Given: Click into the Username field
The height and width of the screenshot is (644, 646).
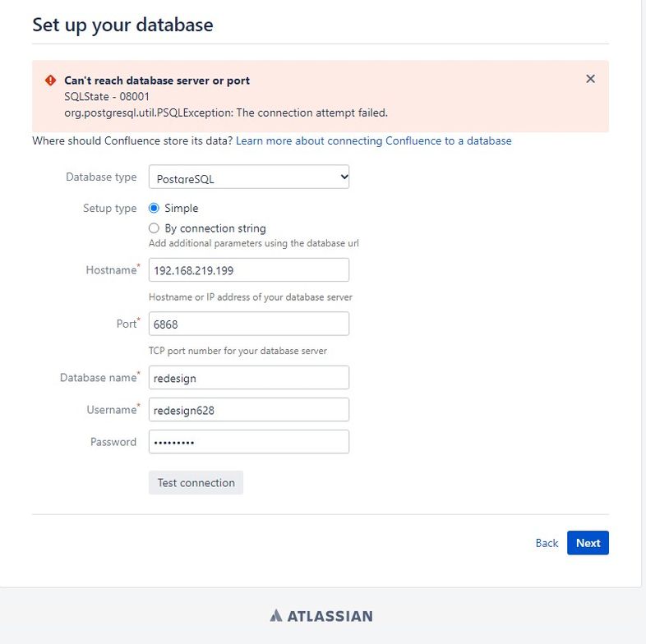Looking at the screenshot, I should [249, 410].
